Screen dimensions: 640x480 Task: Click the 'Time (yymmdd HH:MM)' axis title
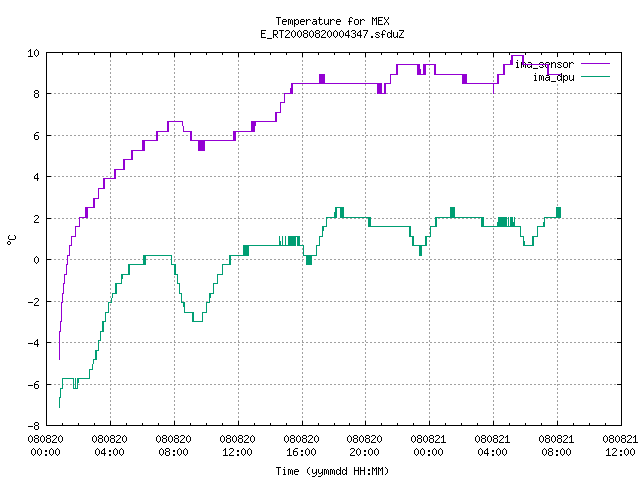click(332, 471)
